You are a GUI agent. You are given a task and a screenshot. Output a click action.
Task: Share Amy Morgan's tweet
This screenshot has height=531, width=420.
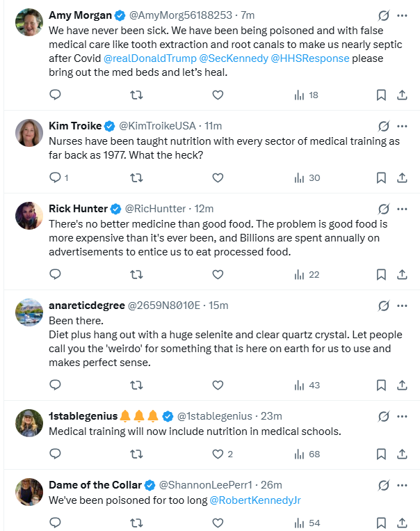point(402,95)
